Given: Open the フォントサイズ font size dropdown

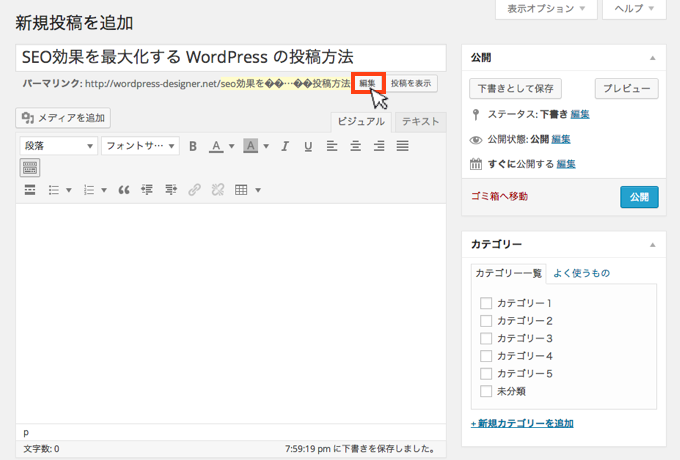Looking at the screenshot, I should [140, 146].
